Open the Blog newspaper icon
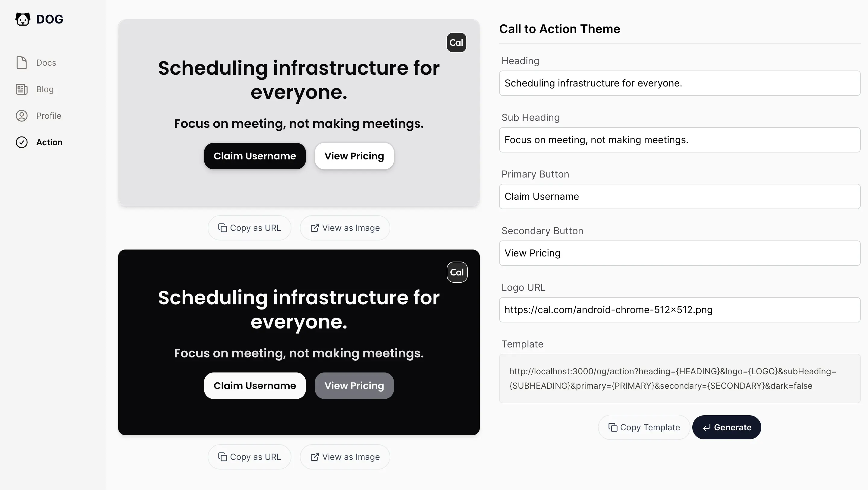The width and height of the screenshot is (868, 490). pos(22,89)
